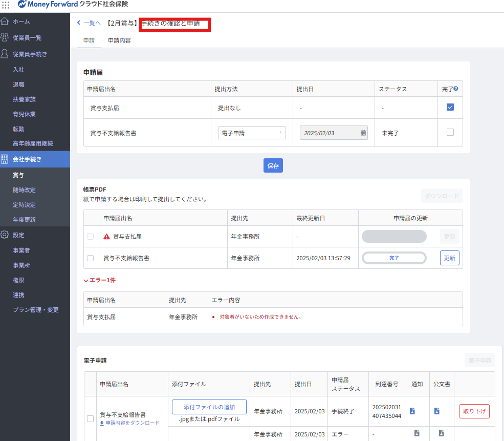Click the blue 保存 button
This screenshot has height=441, width=504.
click(x=273, y=165)
